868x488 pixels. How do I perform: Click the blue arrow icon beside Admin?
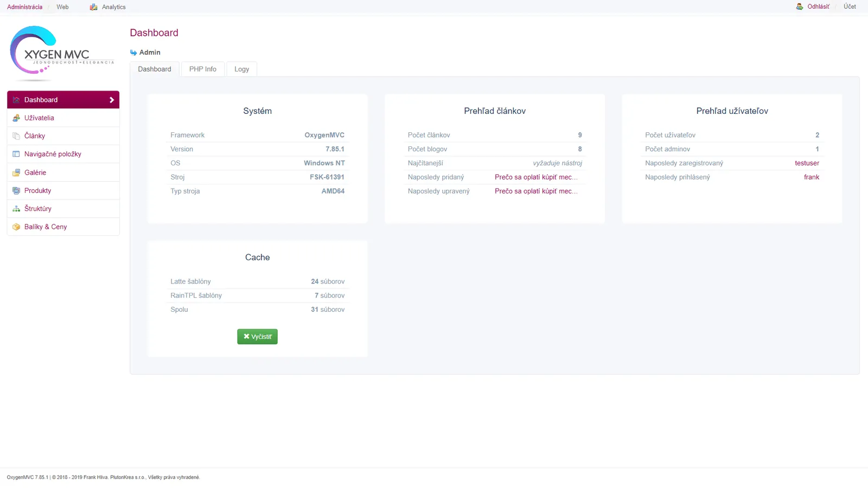pyautogui.click(x=133, y=53)
